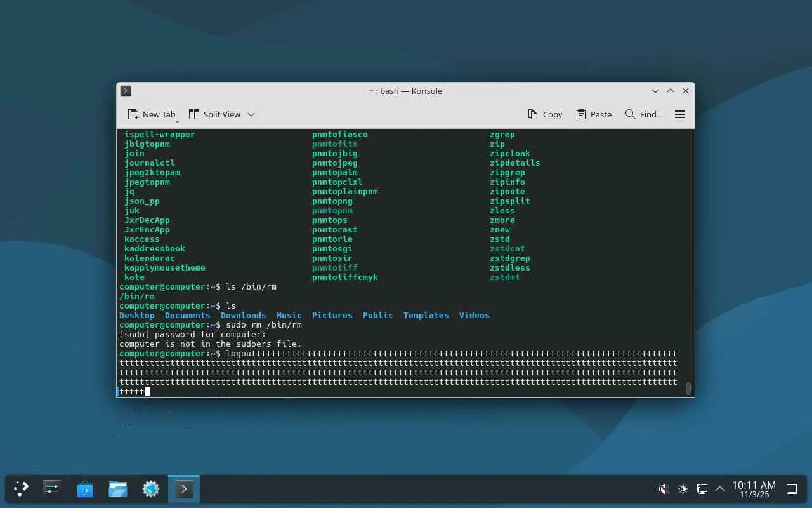Click the "pnmtoplainpnm" entry
Screen dimensions: 812x508
(x=345, y=192)
